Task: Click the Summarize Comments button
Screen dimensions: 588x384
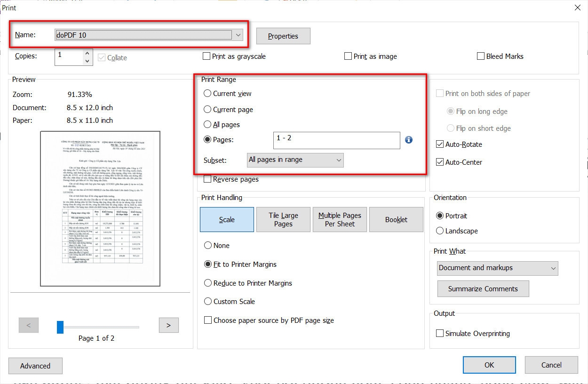Action: (x=483, y=288)
